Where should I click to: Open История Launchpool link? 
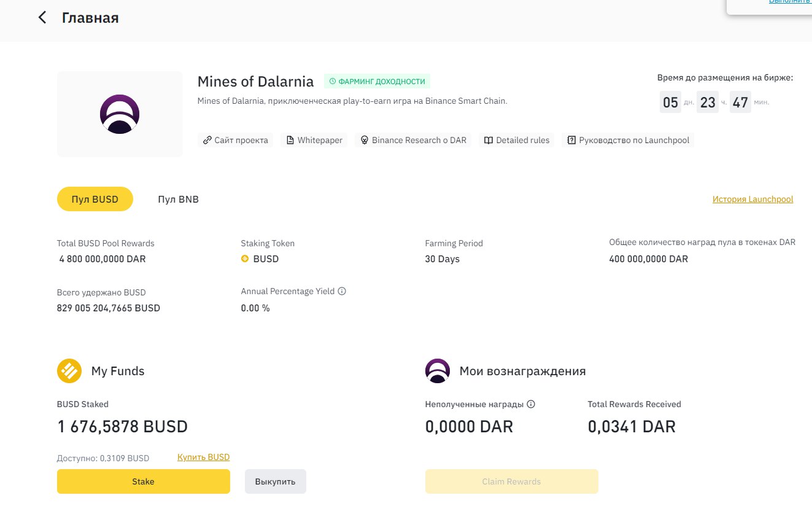752,199
